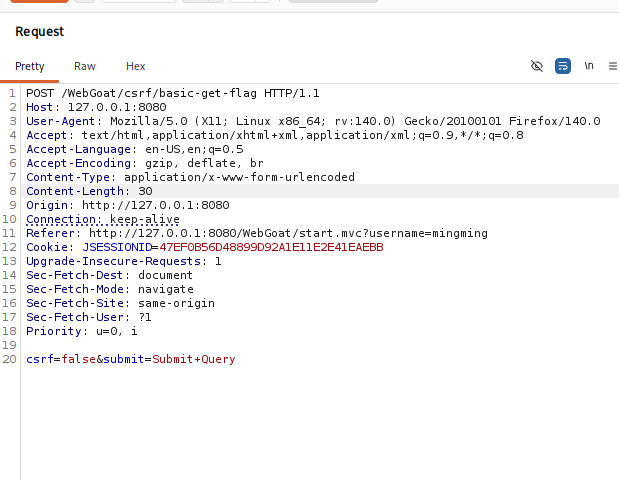Click the Priority header name
This screenshot has width=619, height=480.
click(x=54, y=331)
